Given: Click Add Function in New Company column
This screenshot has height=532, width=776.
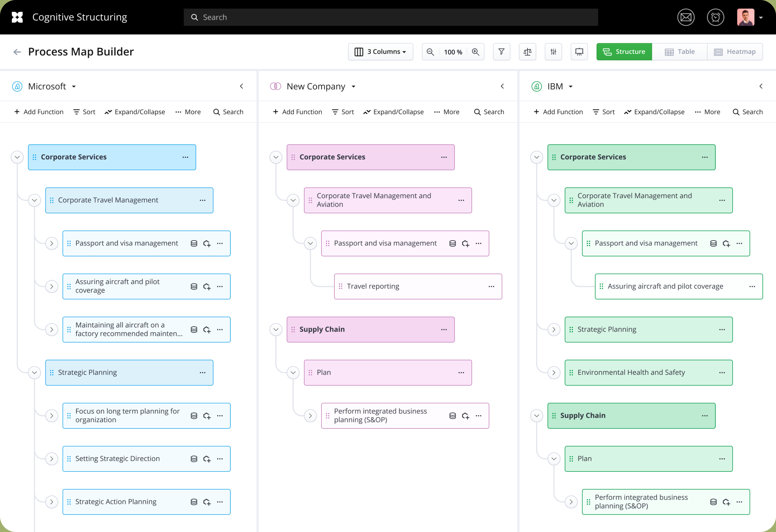Looking at the screenshot, I should 297,112.
